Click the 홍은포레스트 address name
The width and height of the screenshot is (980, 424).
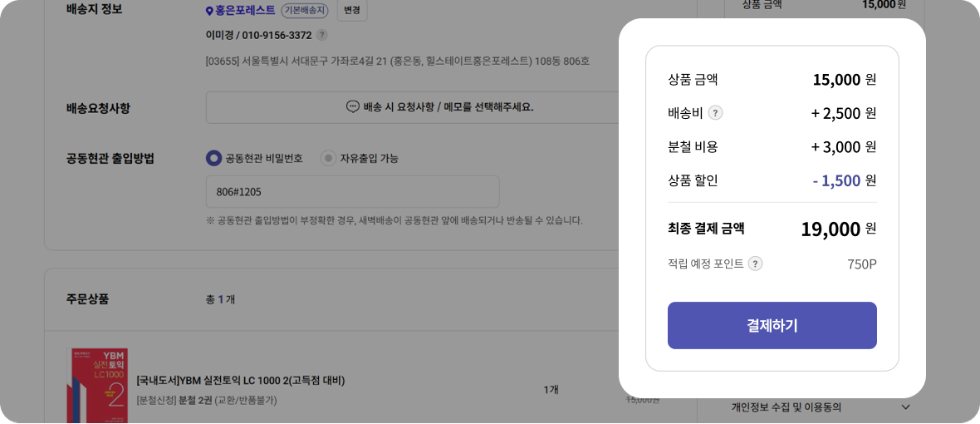[x=245, y=10]
